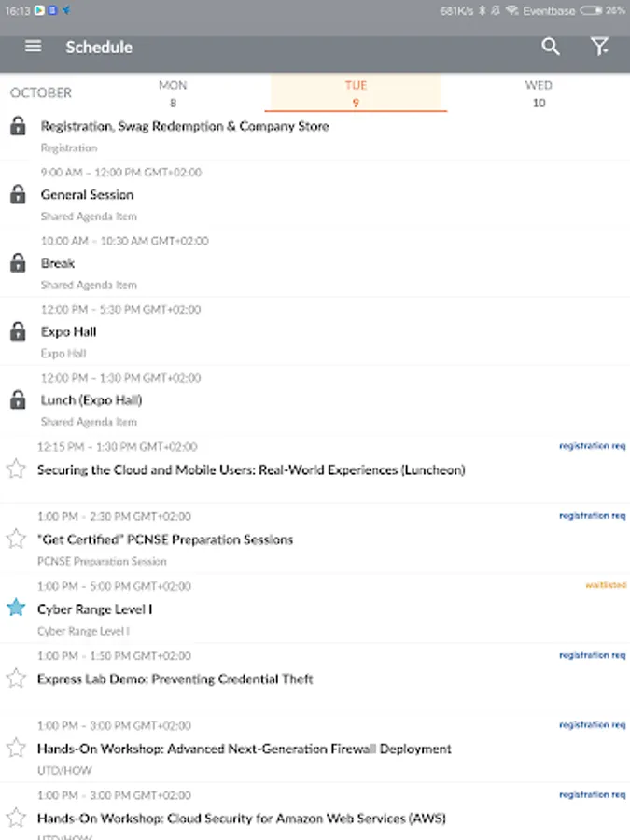The width and height of the screenshot is (630, 840).
Task: Tap registration req tag on AWS workshop
Action: 593,794
